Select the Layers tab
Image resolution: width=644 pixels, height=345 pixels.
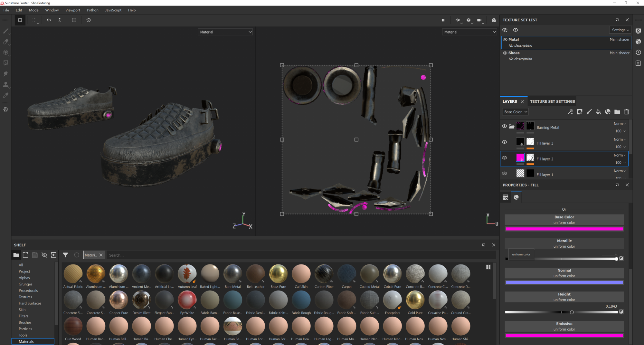[x=510, y=101]
